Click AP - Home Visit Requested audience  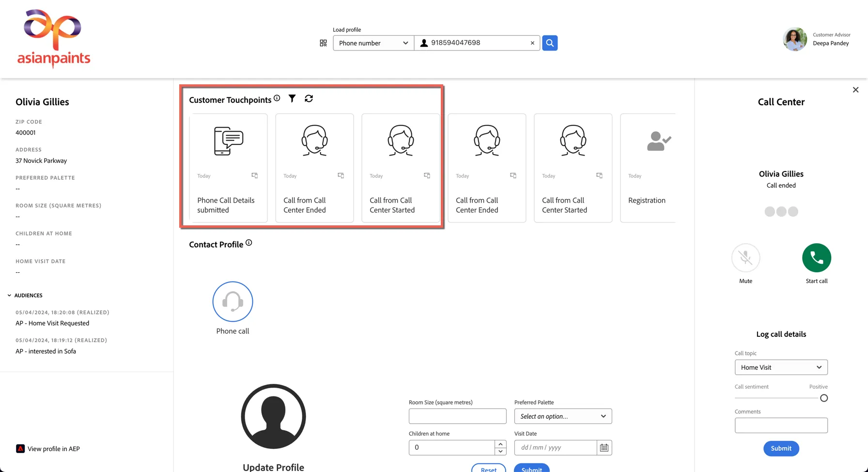coord(52,323)
